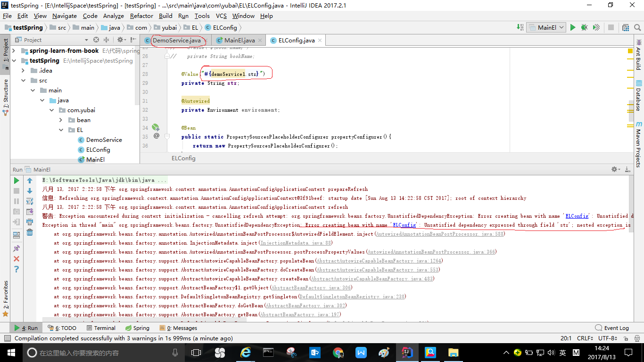Open the 0: Messages tool window
This screenshot has width=644, height=362.
pyautogui.click(x=178, y=328)
